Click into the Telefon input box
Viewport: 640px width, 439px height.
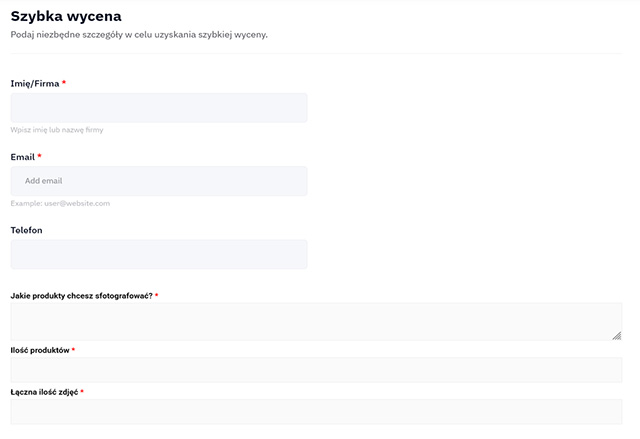[158, 254]
